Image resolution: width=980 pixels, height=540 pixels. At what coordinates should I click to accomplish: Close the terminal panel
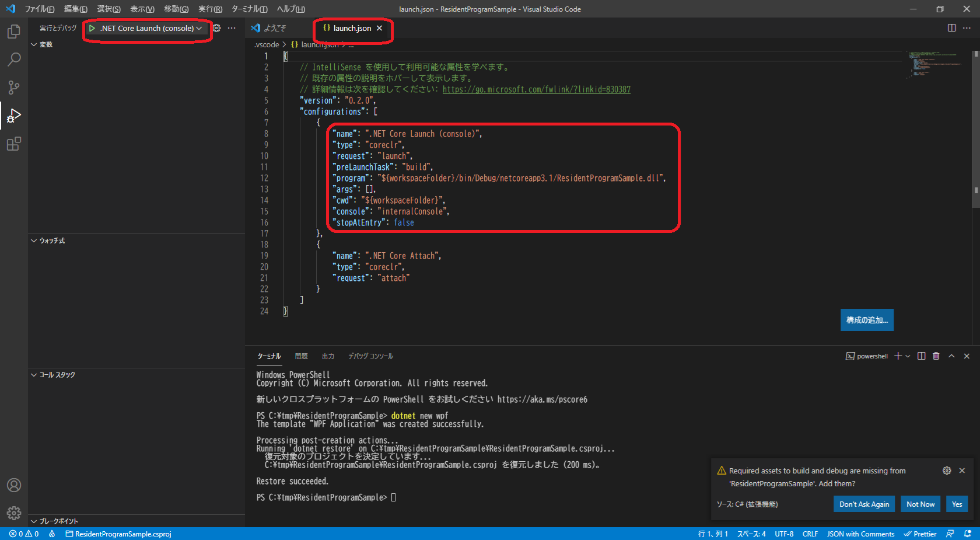(967, 356)
